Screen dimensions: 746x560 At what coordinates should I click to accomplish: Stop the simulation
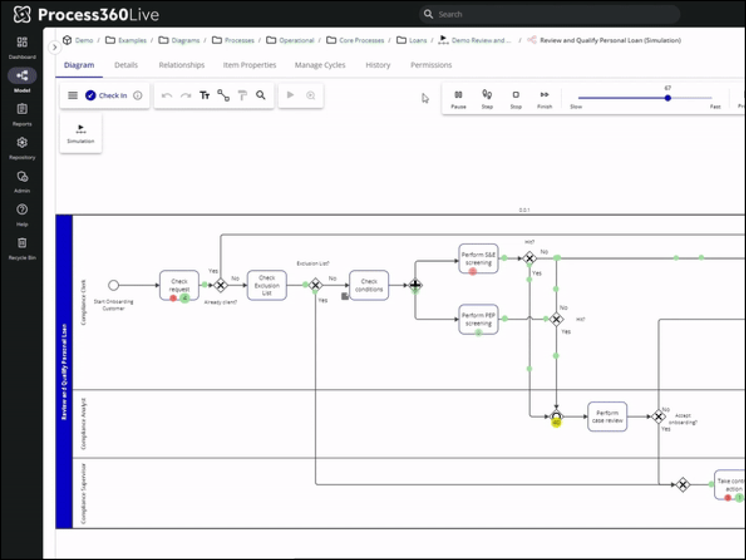pyautogui.click(x=516, y=99)
